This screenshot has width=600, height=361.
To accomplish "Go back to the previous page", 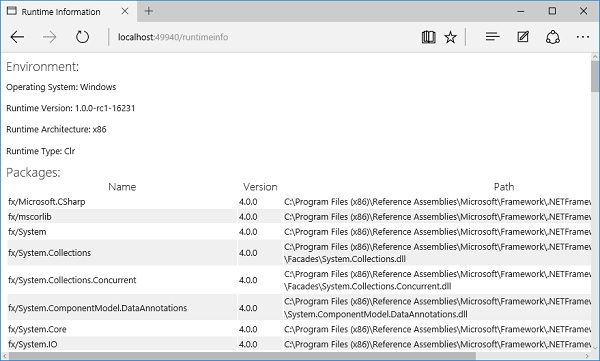I will click(x=17, y=37).
